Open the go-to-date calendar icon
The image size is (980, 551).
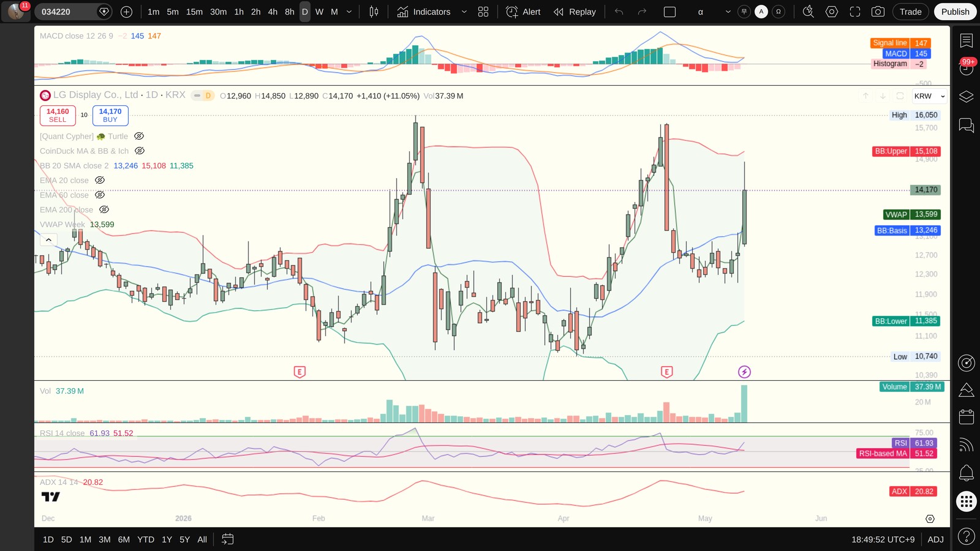tap(227, 539)
